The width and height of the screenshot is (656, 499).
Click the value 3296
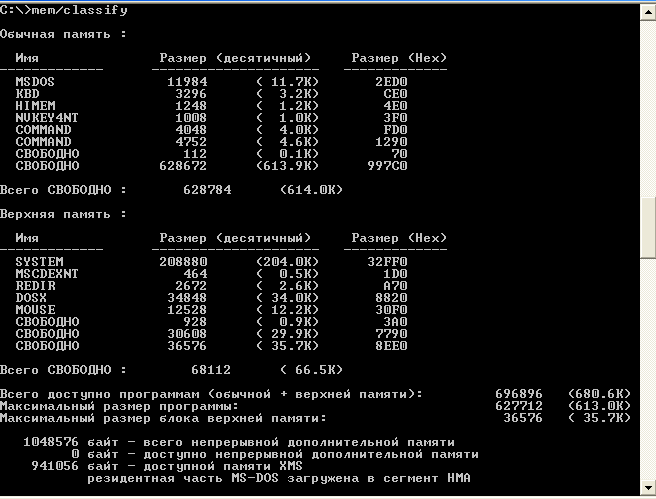click(191, 94)
